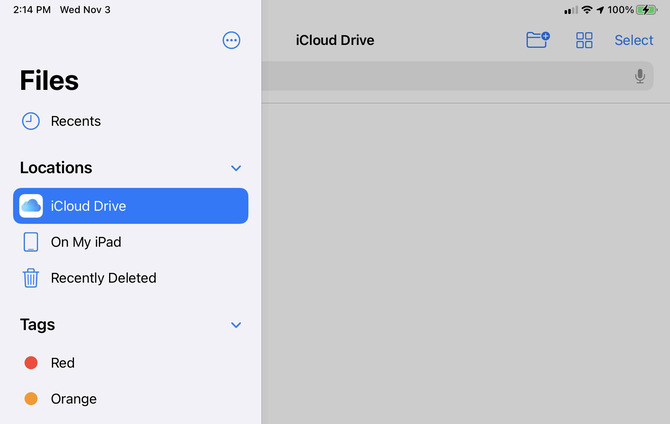
Task: Tap the 2:14 PM clock
Action: [x=32, y=10]
